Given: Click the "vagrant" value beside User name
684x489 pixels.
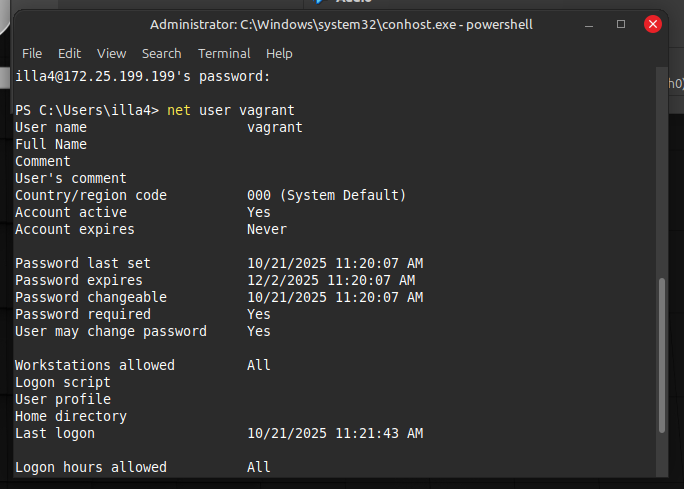Looking at the screenshot, I should tap(275, 127).
